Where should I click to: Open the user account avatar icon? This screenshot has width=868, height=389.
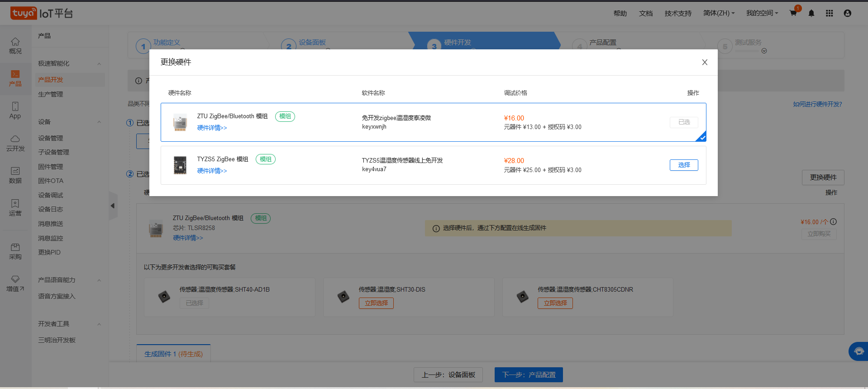click(848, 13)
